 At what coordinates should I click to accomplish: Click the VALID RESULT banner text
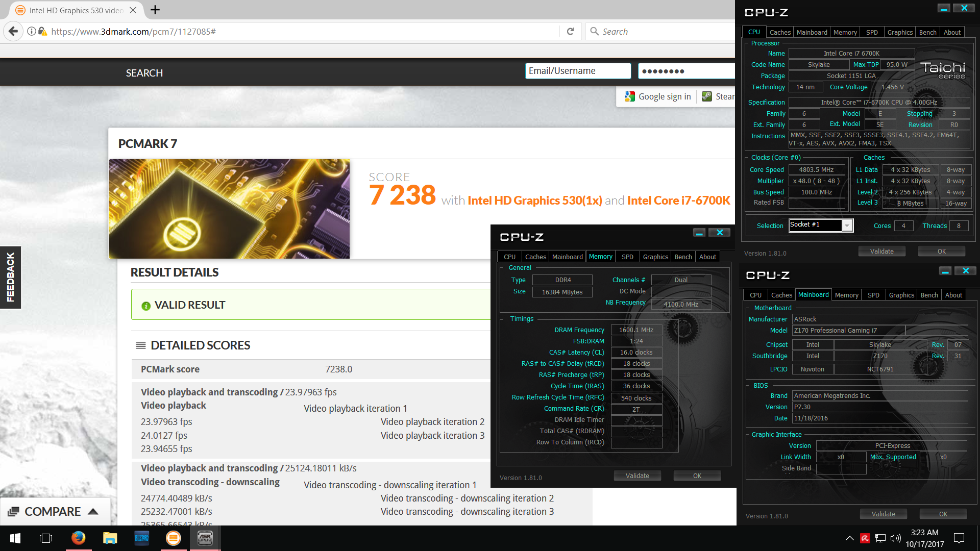click(190, 305)
